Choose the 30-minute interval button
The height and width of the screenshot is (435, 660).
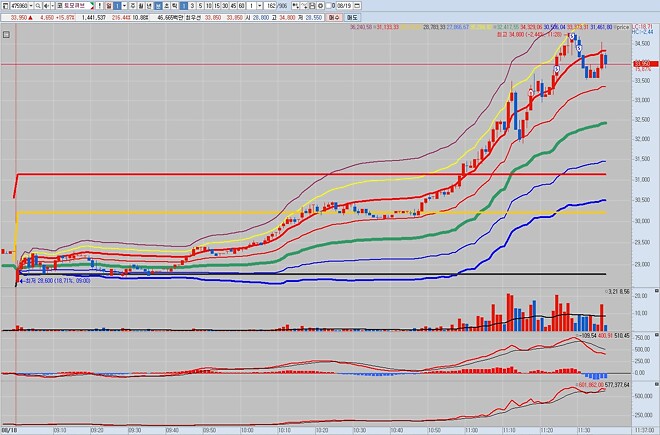[225, 6]
